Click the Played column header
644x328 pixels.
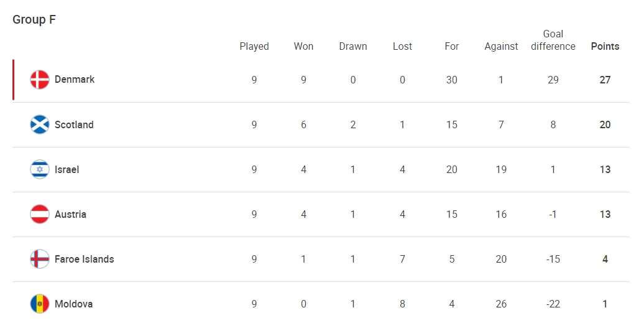(254, 47)
